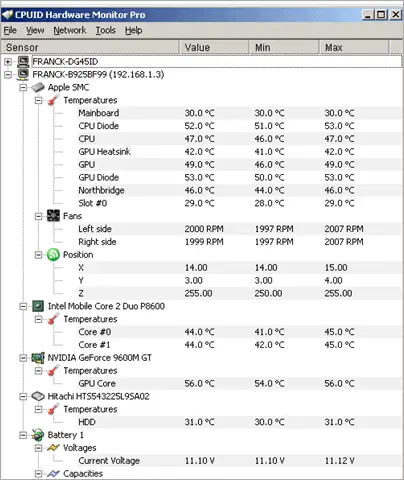Click the Apple SMC device icon
This screenshot has height=480, width=404.
tap(38, 87)
